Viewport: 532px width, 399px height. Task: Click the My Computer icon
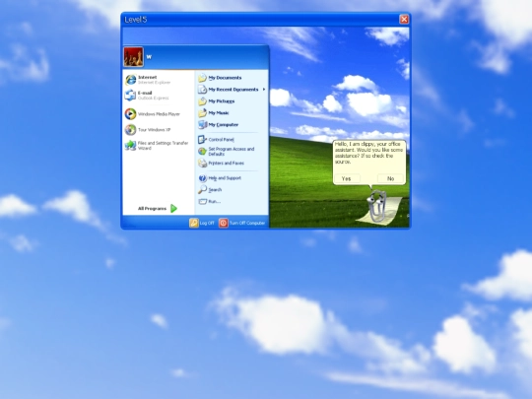tap(203, 124)
